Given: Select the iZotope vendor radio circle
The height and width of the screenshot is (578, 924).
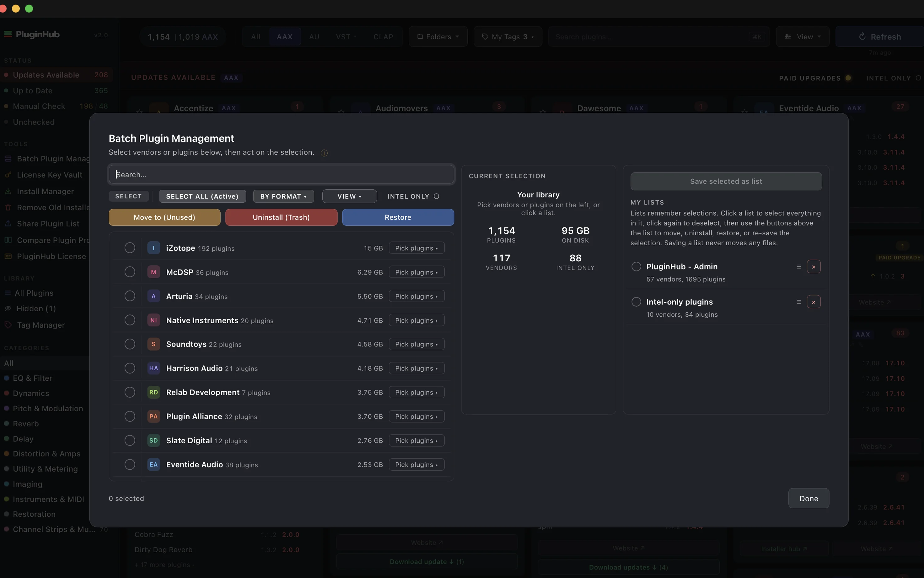Looking at the screenshot, I should point(130,248).
